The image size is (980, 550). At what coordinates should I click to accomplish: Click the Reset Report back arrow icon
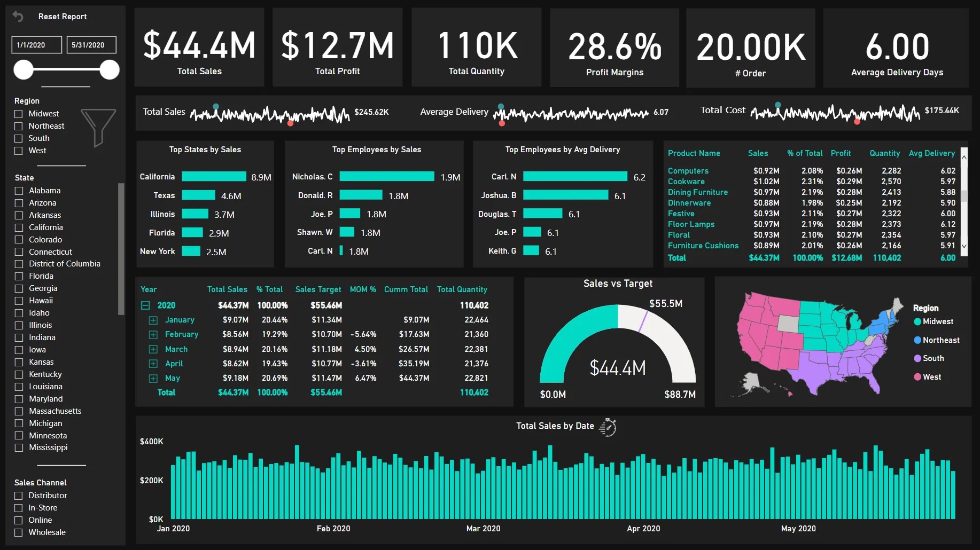[x=18, y=17]
